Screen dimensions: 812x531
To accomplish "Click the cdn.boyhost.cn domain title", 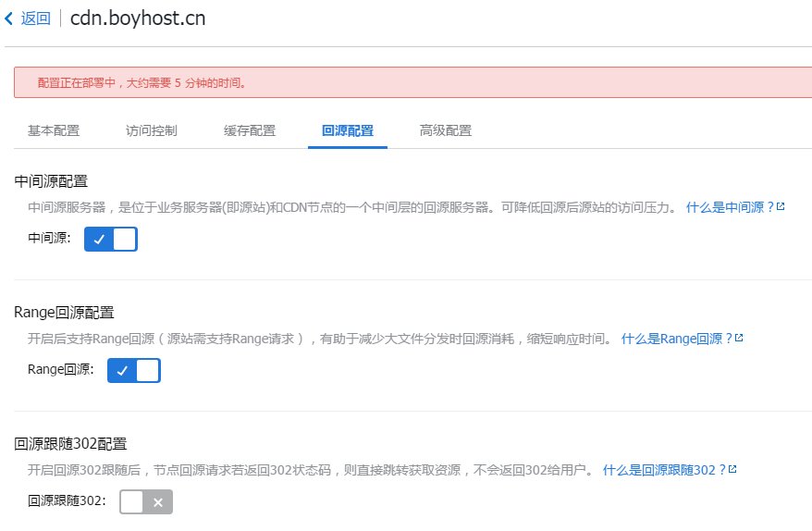I will tap(138, 19).
